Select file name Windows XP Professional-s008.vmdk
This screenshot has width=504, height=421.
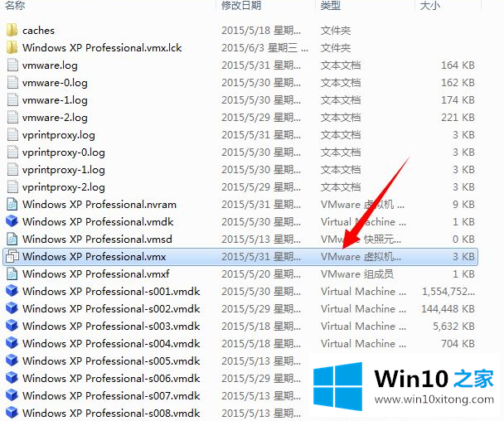pos(111,413)
